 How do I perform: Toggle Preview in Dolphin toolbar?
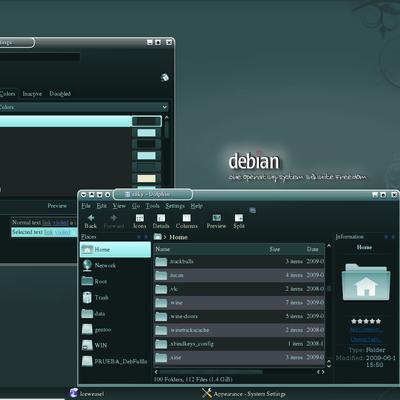click(216, 221)
